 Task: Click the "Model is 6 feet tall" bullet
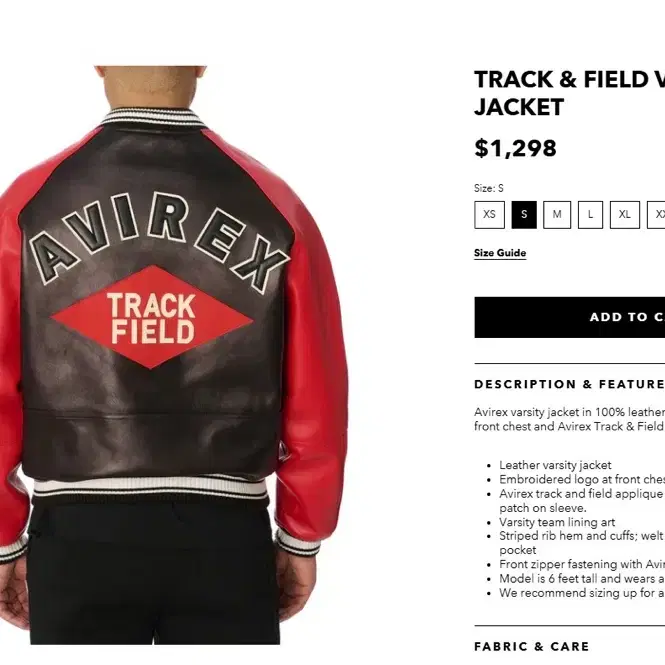pyautogui.click(x=582, y=578)
